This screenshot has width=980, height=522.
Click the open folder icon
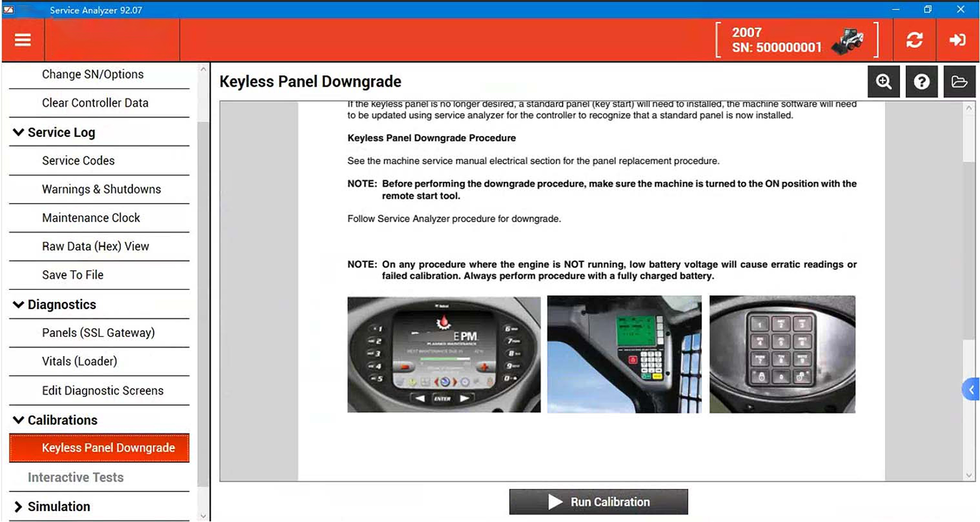tap(959, 81)
